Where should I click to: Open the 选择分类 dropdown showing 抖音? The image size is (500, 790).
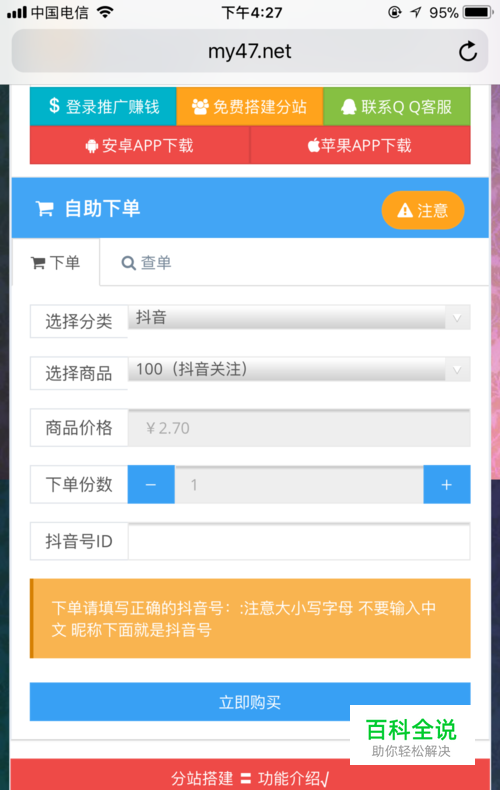tap(299, 317)
